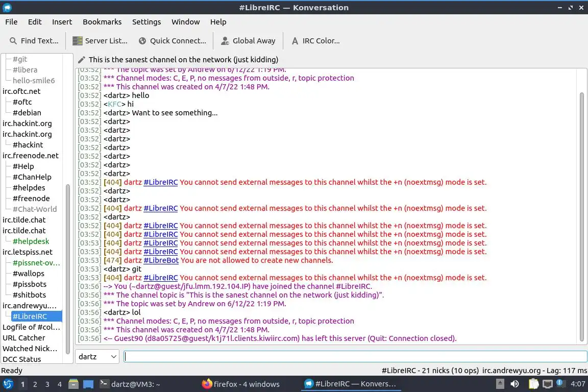Click the show desktop icon in the taskbar

click(x=88, y=384)
